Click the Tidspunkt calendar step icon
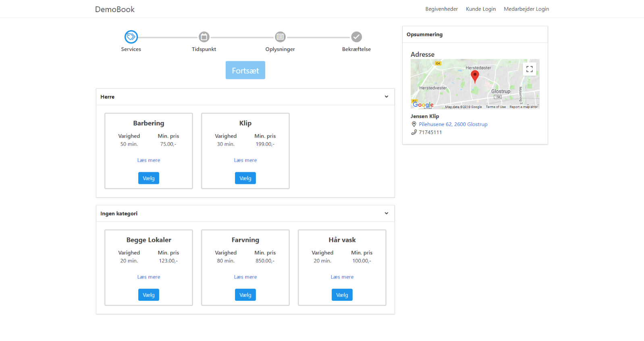 click(204, 37)
